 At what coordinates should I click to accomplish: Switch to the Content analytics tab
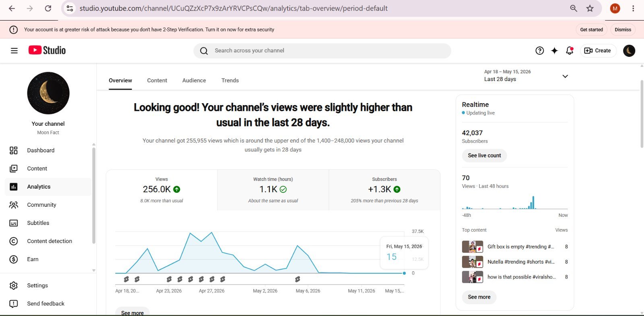pyautogui.click(x=157, y=80)
